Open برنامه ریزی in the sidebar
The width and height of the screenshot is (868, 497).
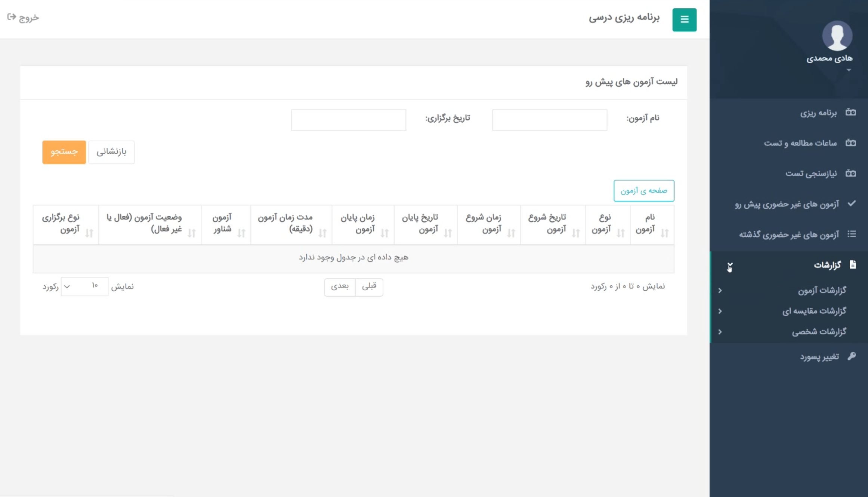click(x=818, y=113)
